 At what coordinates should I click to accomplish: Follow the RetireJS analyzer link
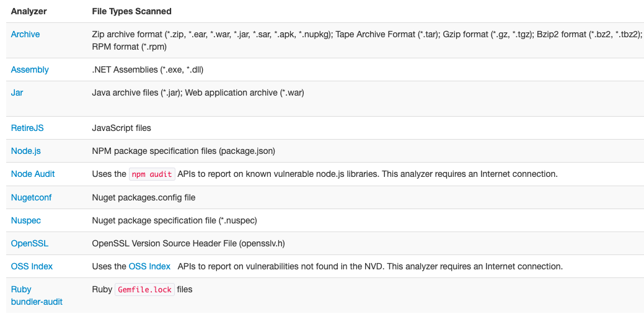27,128
